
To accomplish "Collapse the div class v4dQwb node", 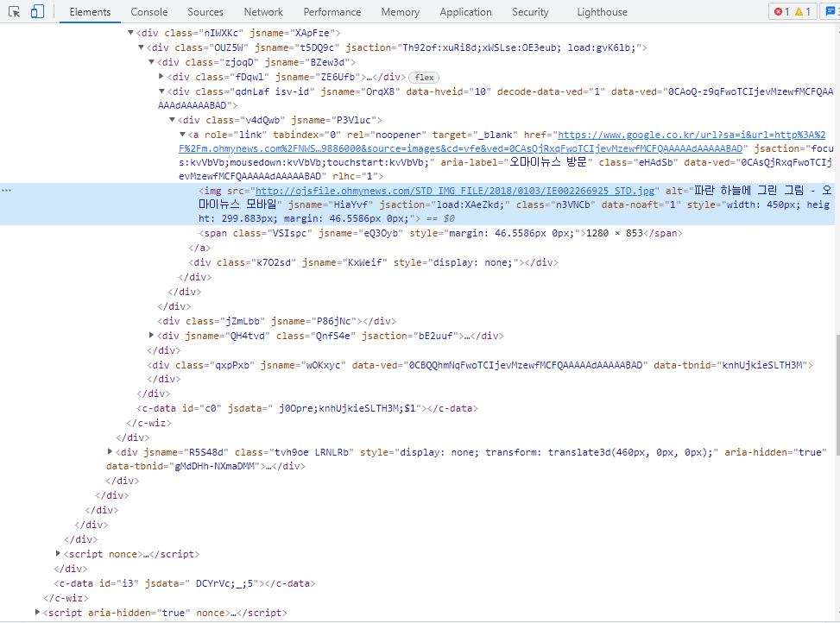I will [172, 120].
